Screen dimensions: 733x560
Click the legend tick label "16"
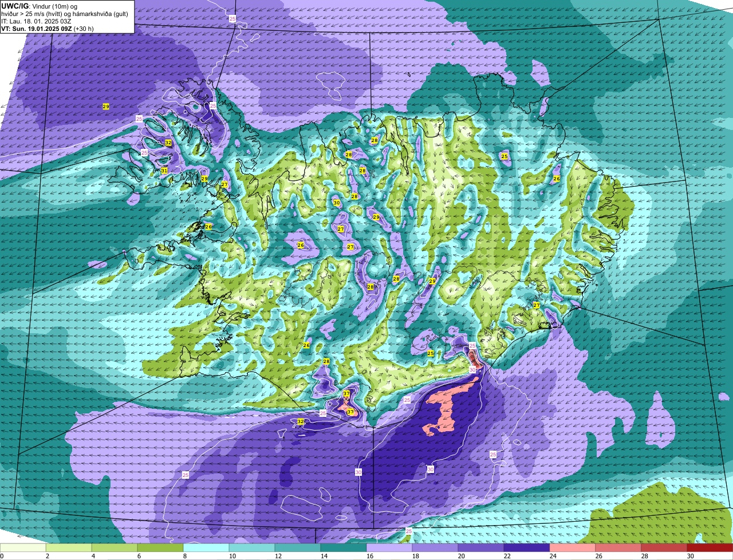click(369, 556)
